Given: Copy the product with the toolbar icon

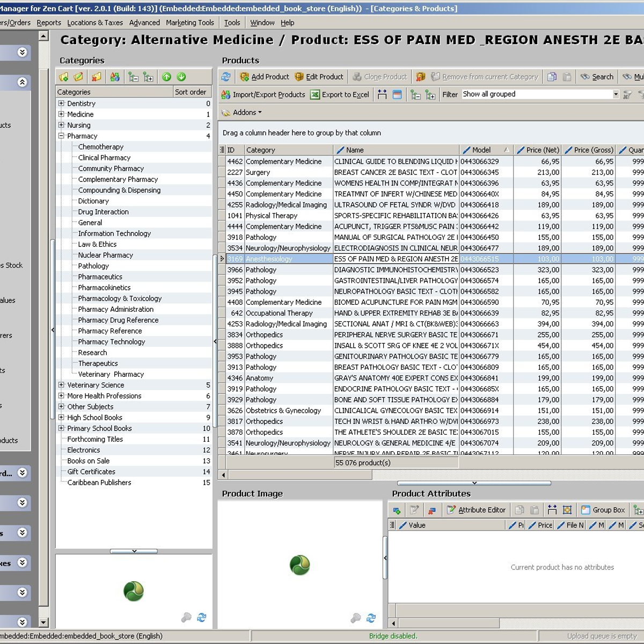Looking at the screenshot, I should pyautogui.click(x=552, y=77).
